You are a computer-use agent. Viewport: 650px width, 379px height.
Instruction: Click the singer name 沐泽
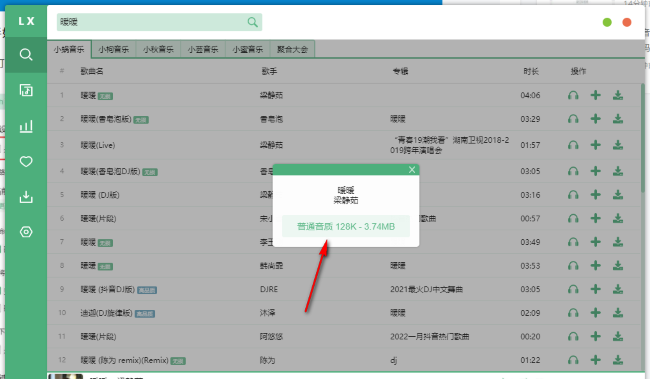pos(267,313)
